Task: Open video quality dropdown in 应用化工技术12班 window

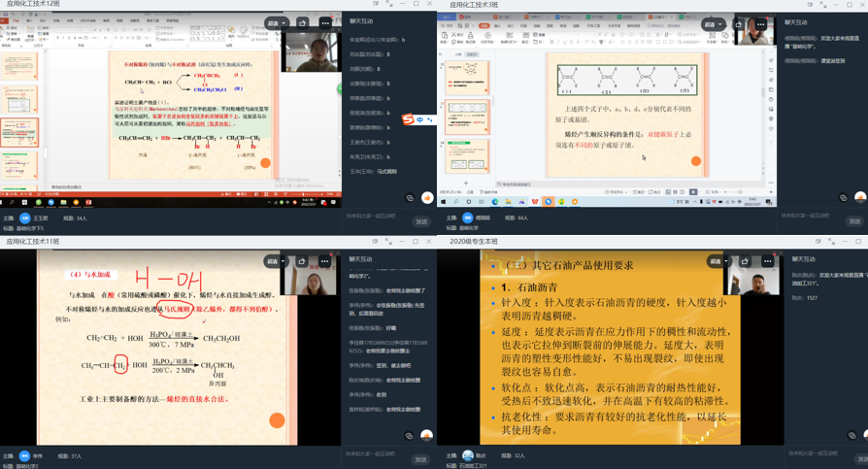Action: point(276,23)
